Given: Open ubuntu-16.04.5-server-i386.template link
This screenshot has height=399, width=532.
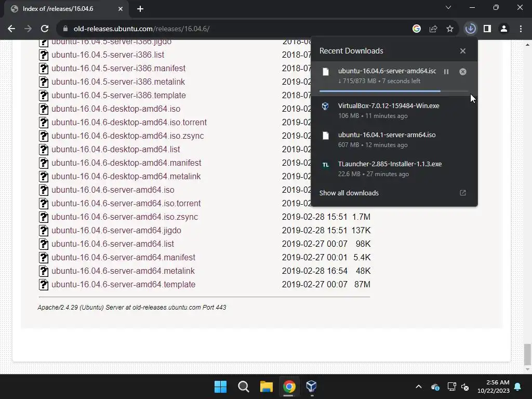Looking at the screenshot, I should tap(118, 96).
